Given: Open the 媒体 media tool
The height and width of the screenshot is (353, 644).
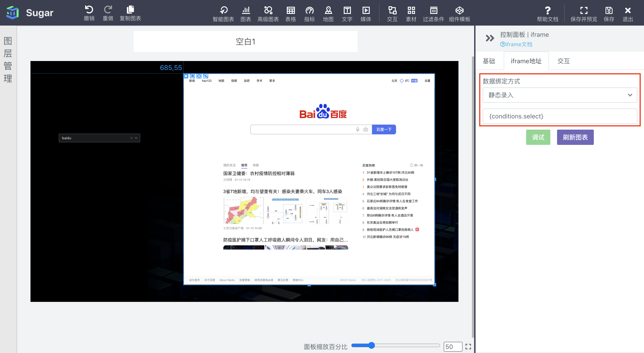Looking at the screenshot, I should [x=366, y=14].
